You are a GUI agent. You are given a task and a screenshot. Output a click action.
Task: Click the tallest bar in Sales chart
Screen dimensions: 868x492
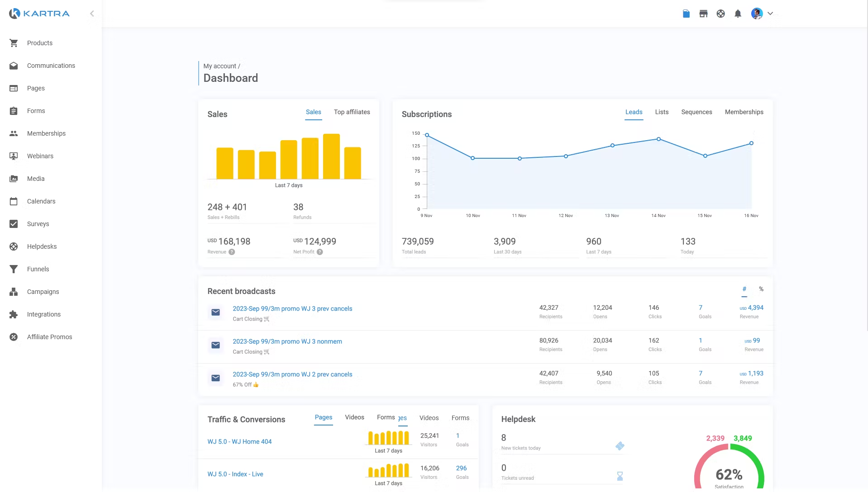(x=331, y=156)
